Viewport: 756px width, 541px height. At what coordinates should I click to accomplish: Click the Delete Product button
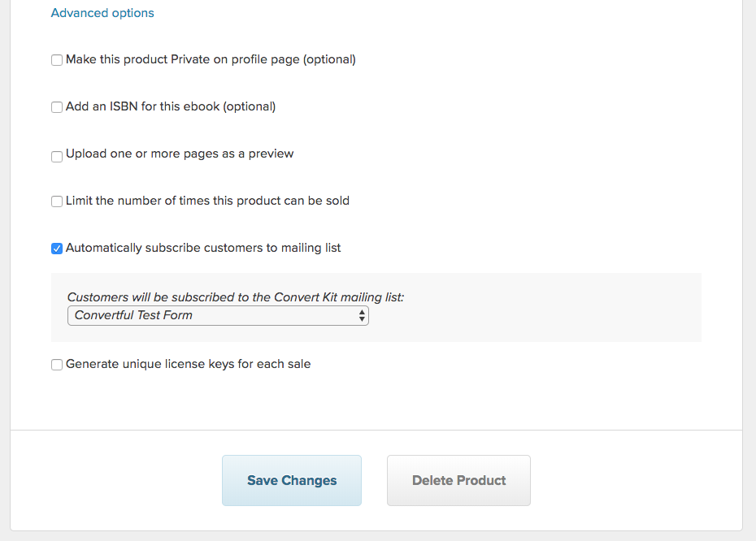click(x=458, y=480)
